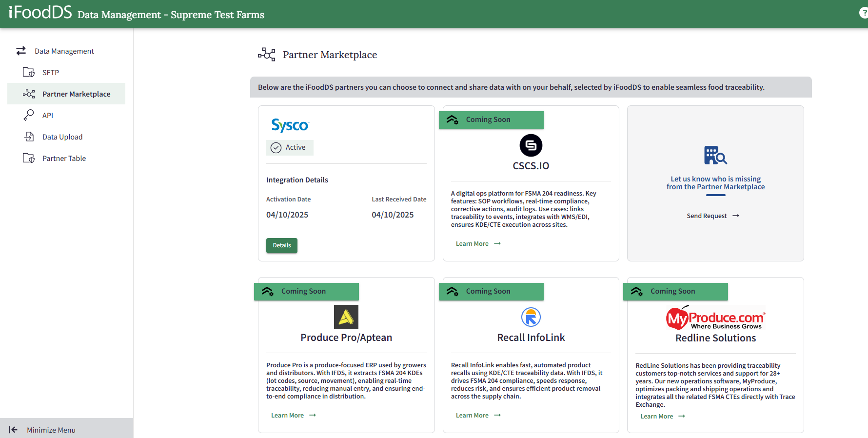The height and width of the screenshot is (438, 868).
Task: Click the SFTP folder icon
Action: (x=29, y=72)
